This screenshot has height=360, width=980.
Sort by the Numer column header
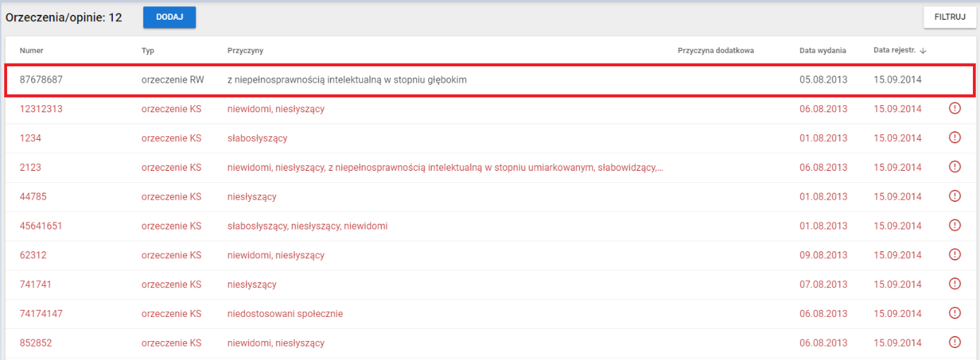pyautogui.click(x=31, y=51)
